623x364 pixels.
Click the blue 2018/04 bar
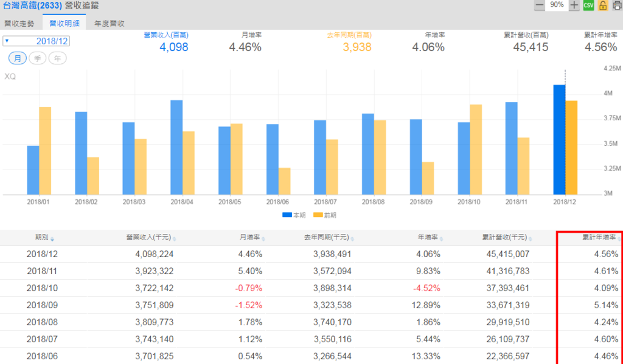[x=176, y=147]
